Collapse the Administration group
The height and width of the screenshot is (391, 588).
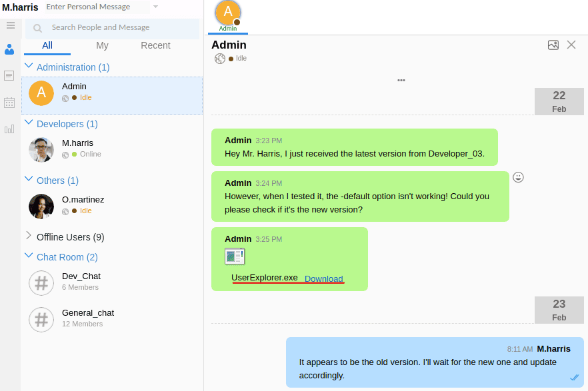(x=29, y=67)
